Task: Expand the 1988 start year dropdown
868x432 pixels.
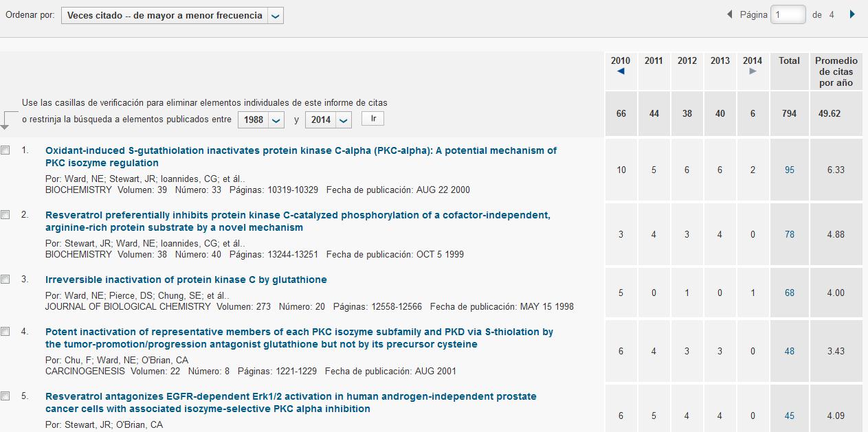Action: click(260, 120)
